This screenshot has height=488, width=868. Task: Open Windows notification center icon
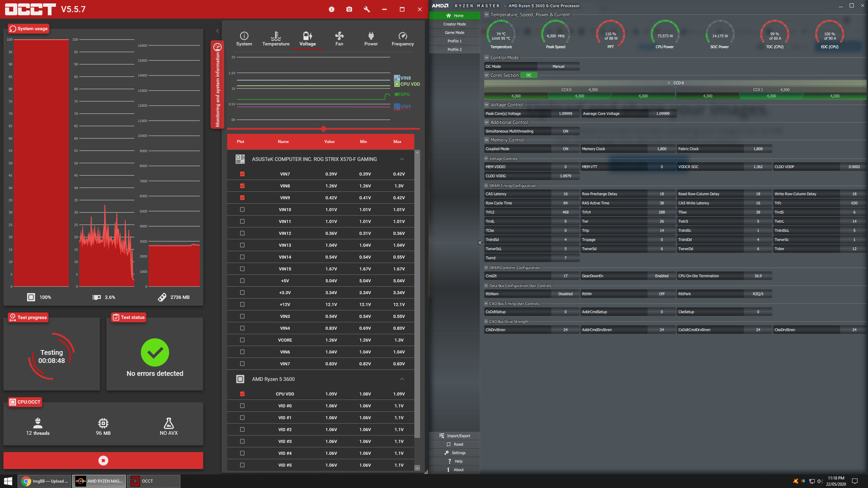pos(855,481)
